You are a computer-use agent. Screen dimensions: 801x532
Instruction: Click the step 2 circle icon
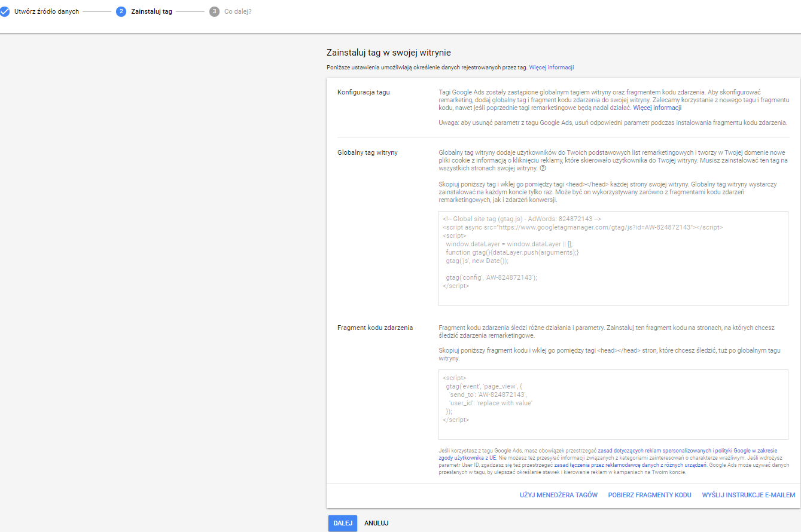121,11
